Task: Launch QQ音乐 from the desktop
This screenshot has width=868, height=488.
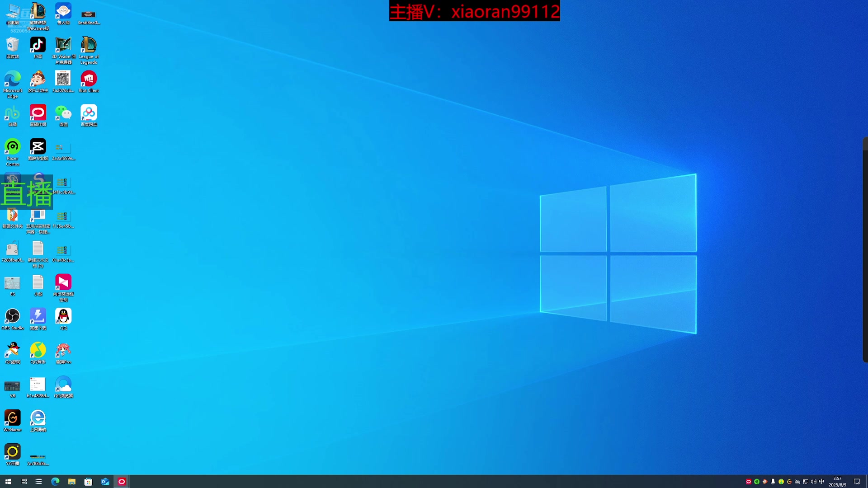Action: [38, 353]
